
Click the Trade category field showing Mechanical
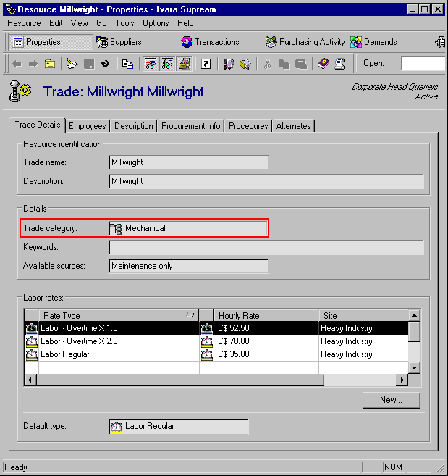(188, 228)
